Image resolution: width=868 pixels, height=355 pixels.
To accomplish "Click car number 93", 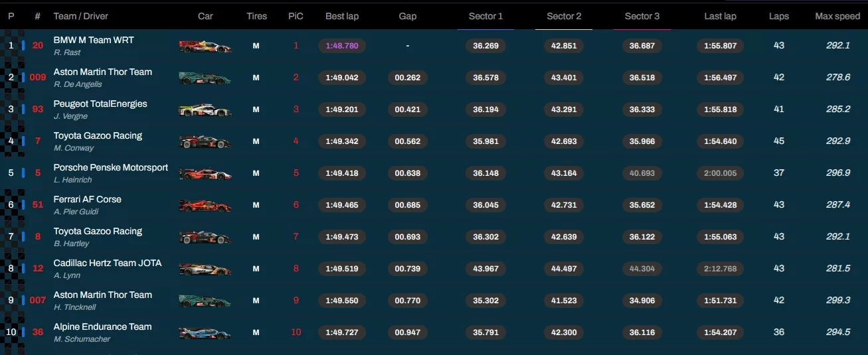I will [38, 109].
